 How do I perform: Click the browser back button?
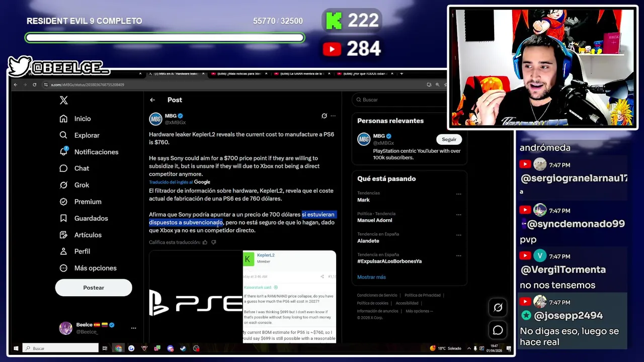tap(16, 84)
